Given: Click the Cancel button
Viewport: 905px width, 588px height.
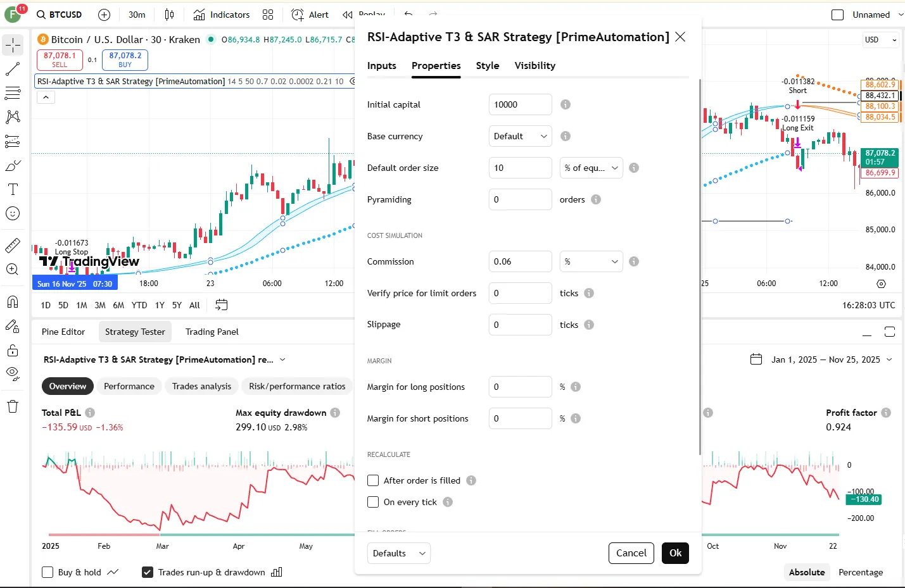Looking at the screenshot, I should click(631, 553).
